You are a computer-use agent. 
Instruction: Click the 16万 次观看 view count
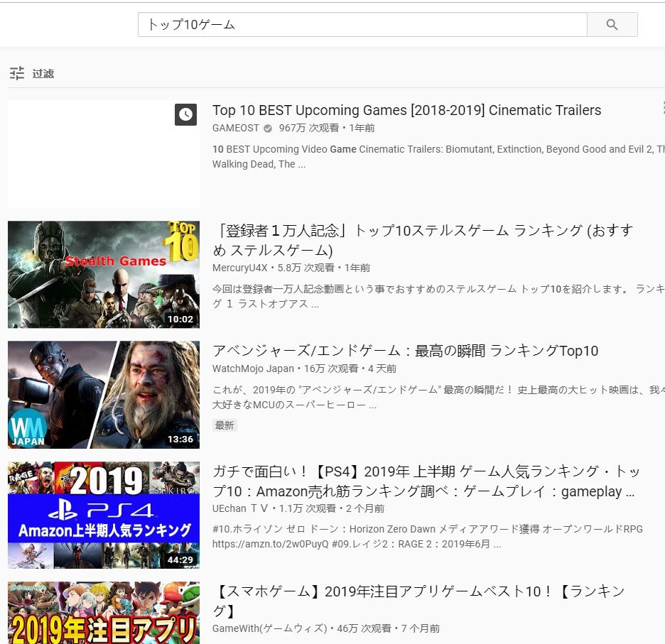point(331,369)
